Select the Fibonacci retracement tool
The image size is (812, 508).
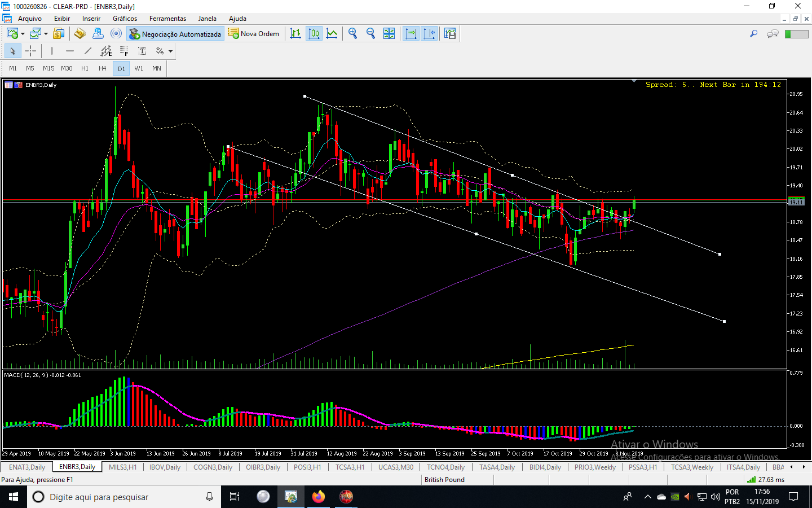124,51
